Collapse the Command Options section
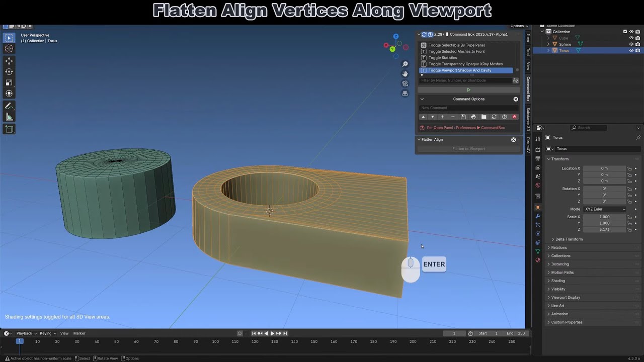Image resolution: width=644 pixels, height=362 pixels. tap(422, 99)
